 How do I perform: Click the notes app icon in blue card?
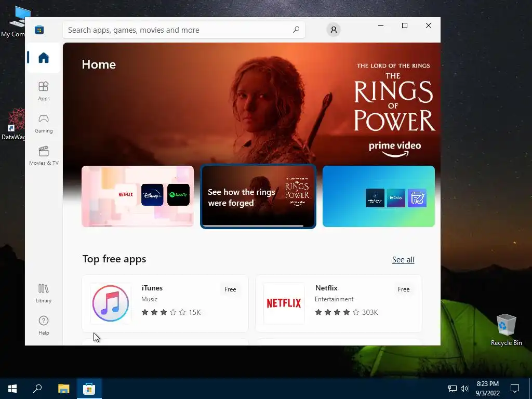coord(417,198)
